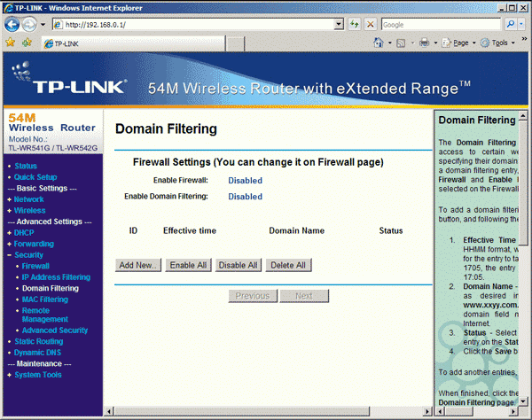Open Remote Management page
Viewport: 532px width, 420px height.
[x=45, y=315]
